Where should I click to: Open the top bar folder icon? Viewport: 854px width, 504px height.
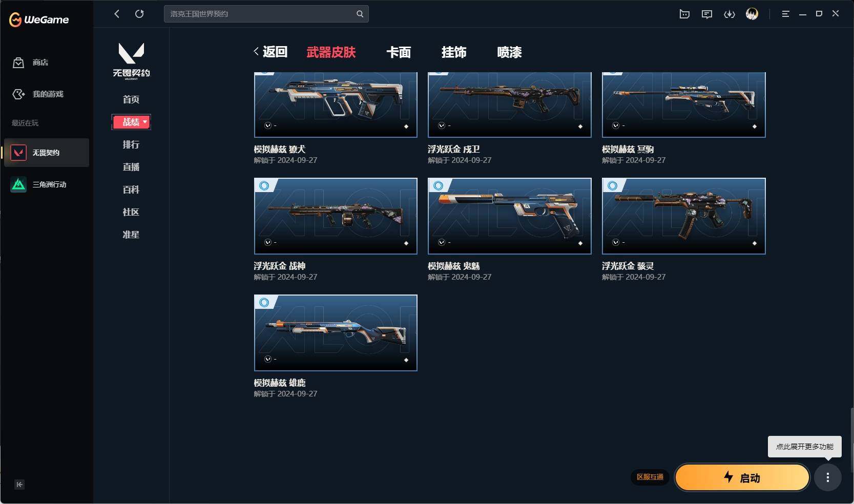(x=684, y=14)
